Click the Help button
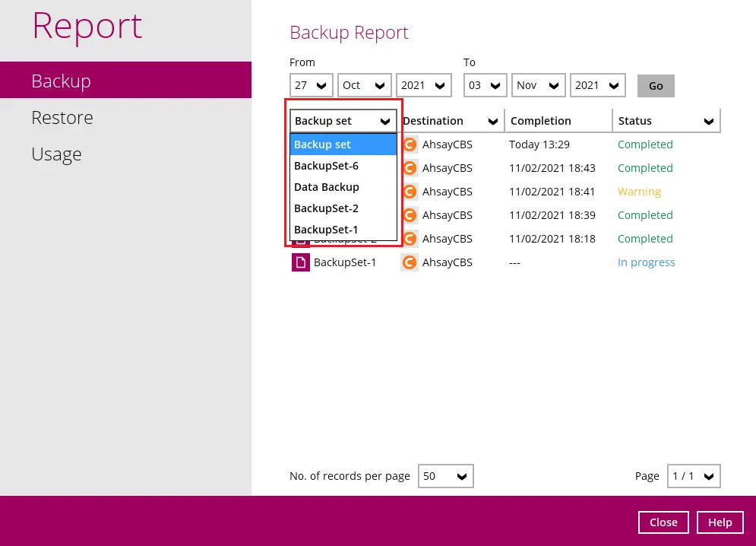The width and height of the screenshot is (756, 546). [x=720, y=522]
